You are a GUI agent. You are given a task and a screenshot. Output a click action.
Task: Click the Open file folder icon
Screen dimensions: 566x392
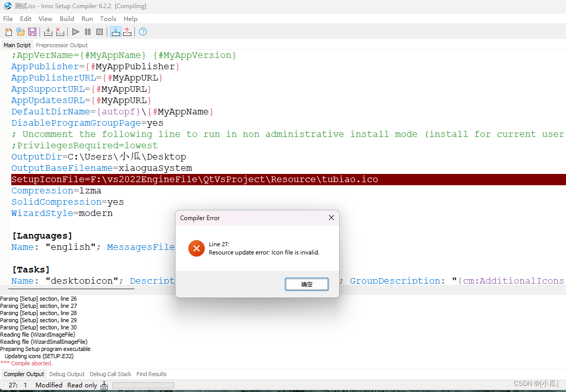click(20, 32)
